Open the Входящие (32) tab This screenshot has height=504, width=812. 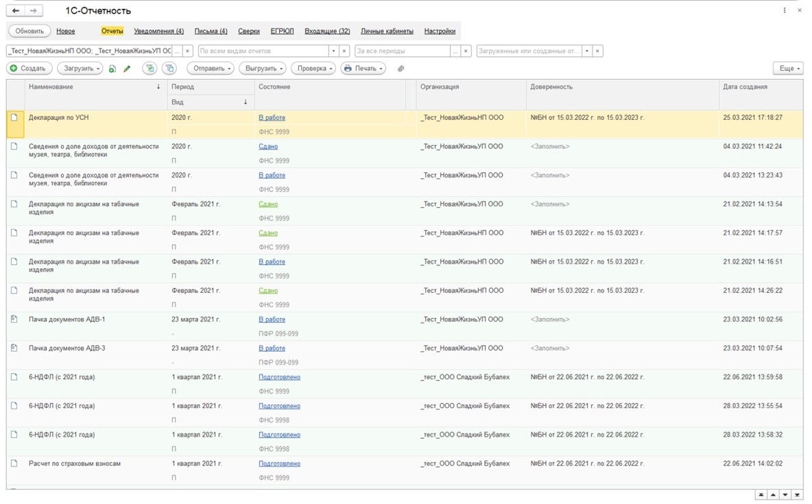327,31
